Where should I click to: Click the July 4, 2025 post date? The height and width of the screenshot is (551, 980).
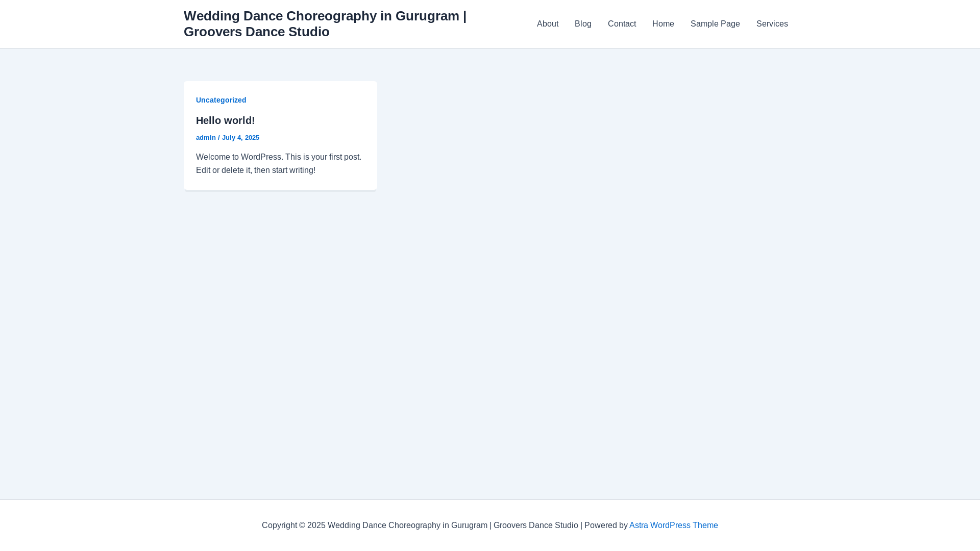pyautogui.click(x=240, y=138)
